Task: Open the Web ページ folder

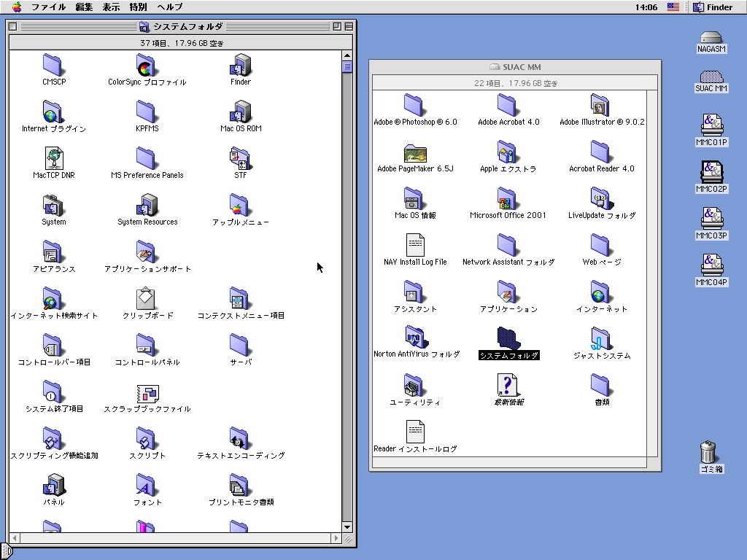Action: click(x=601, y=245)
